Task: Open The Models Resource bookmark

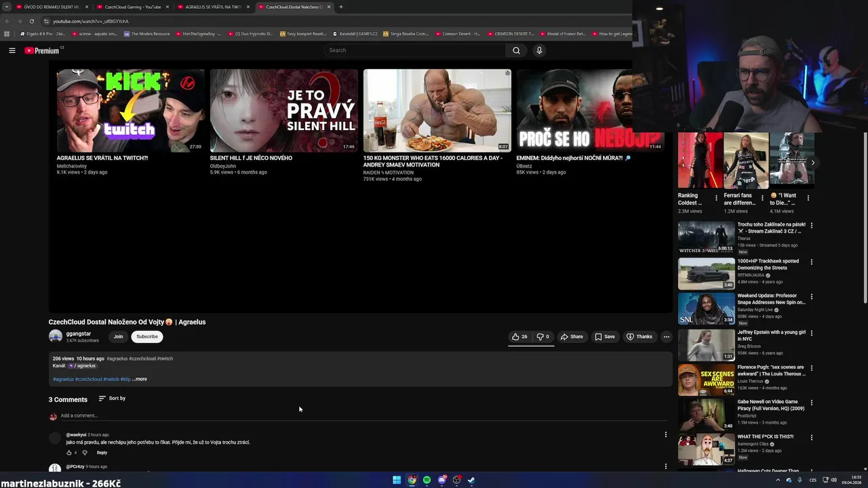Action: click(146, 33)
